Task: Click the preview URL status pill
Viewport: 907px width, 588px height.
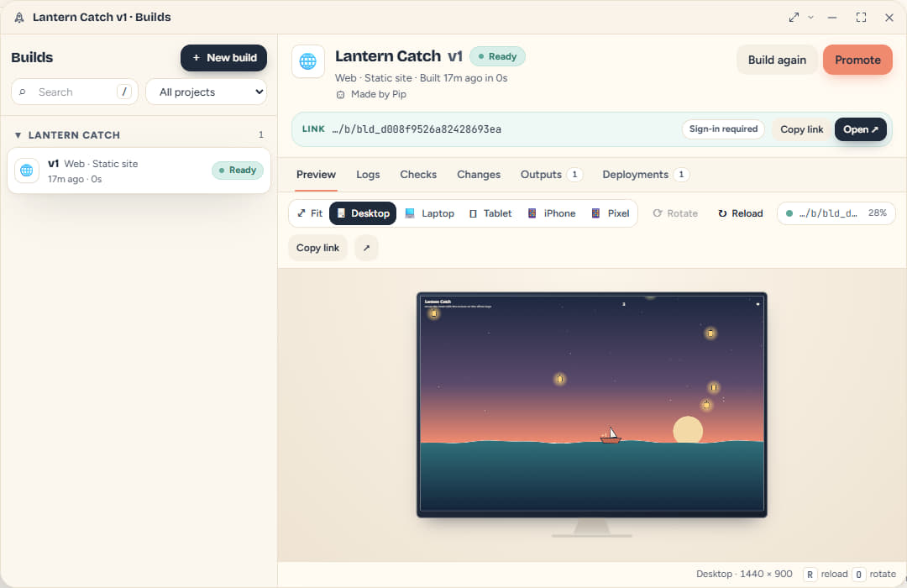Action: pos(836,213)
